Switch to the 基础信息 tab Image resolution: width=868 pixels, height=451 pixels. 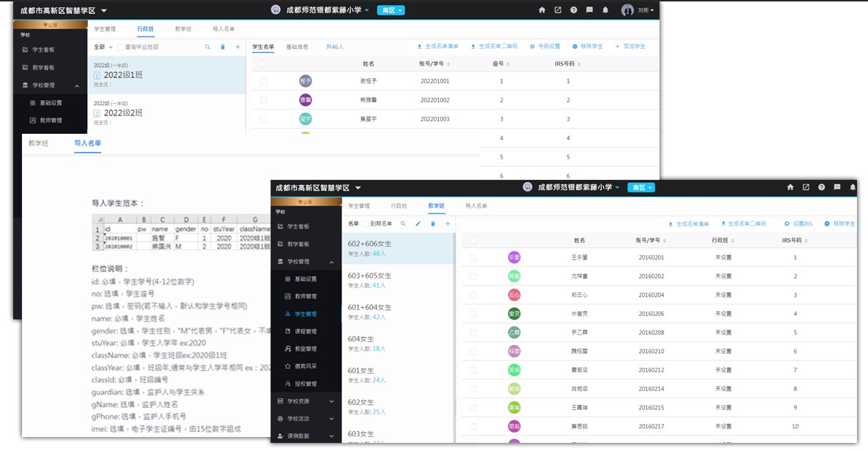pyautogui.click(x=296, y=47)
